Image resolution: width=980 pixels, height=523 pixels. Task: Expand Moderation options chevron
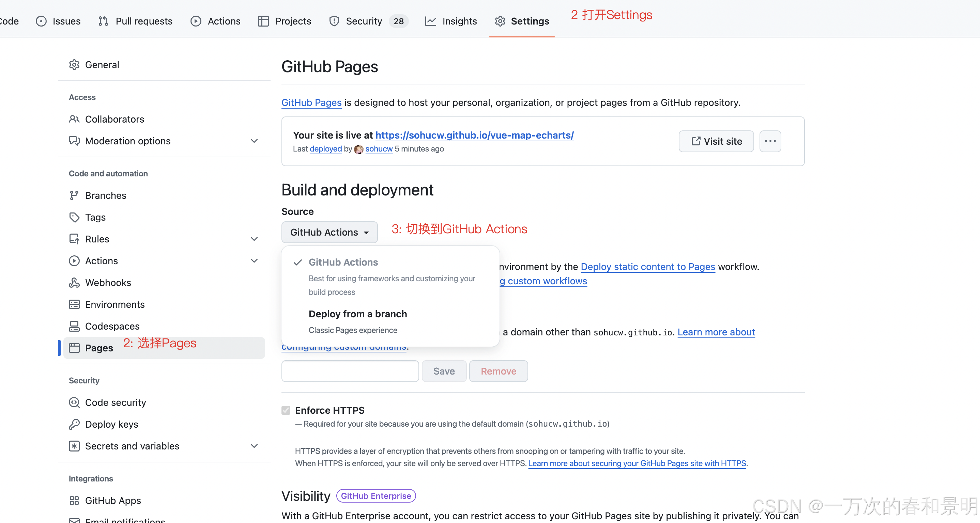[254, 141]
